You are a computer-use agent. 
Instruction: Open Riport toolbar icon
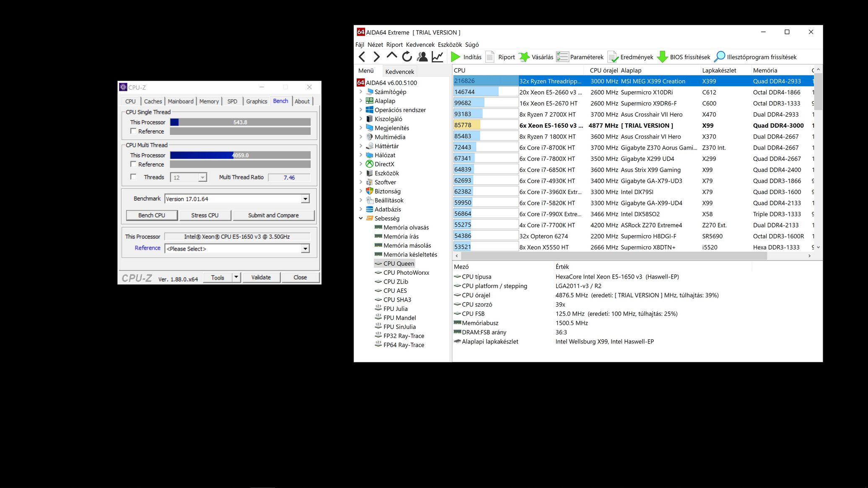(490, 57)
